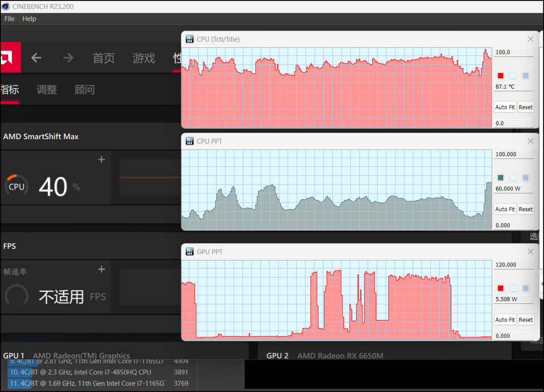Click the GPU 2 AMD Radeon RX 6650M label

325,356
